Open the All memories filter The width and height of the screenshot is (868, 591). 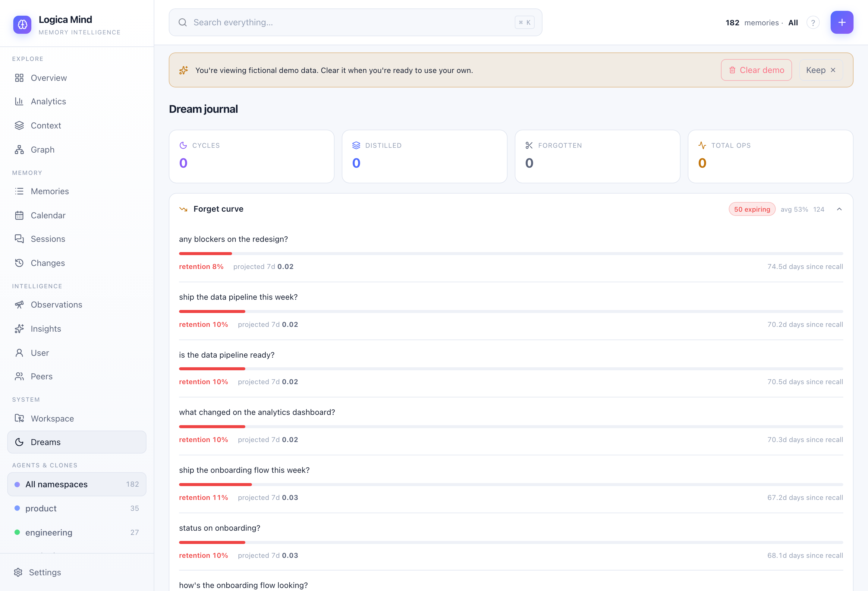[793, 23]
